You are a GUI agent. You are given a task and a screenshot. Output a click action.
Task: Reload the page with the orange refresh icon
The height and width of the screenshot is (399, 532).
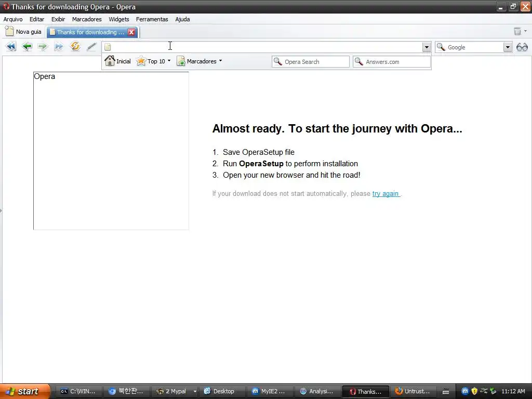[75, 46]
